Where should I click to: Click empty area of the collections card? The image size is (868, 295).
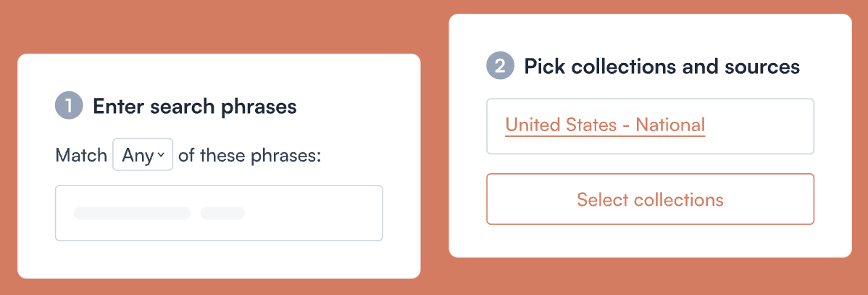(652, 241)
